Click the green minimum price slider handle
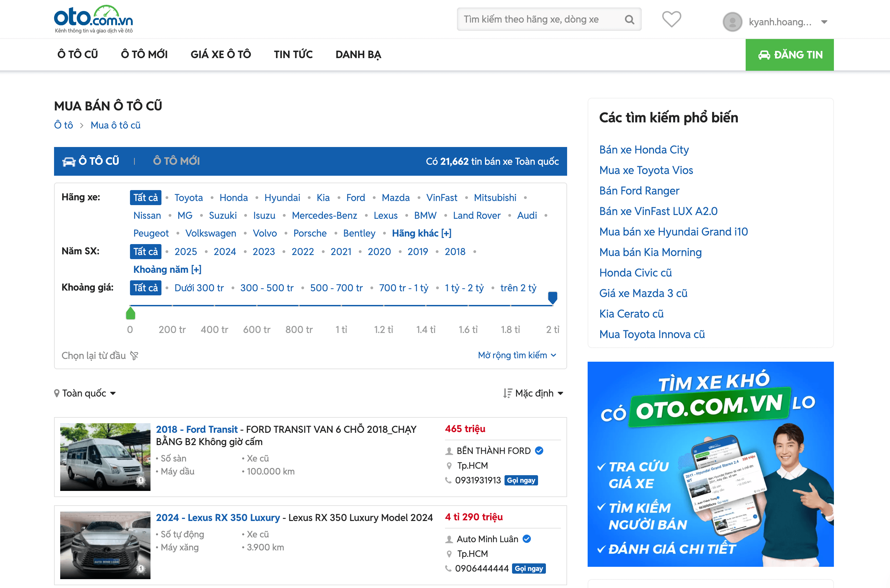The width and height of the screenshot is (890, 588). coord(131,313)
